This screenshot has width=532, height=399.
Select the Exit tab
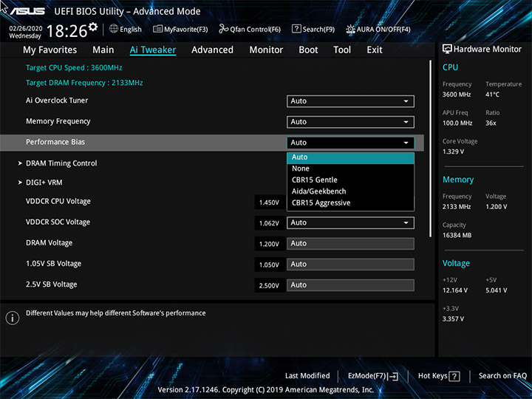click(x=374, y=50)
